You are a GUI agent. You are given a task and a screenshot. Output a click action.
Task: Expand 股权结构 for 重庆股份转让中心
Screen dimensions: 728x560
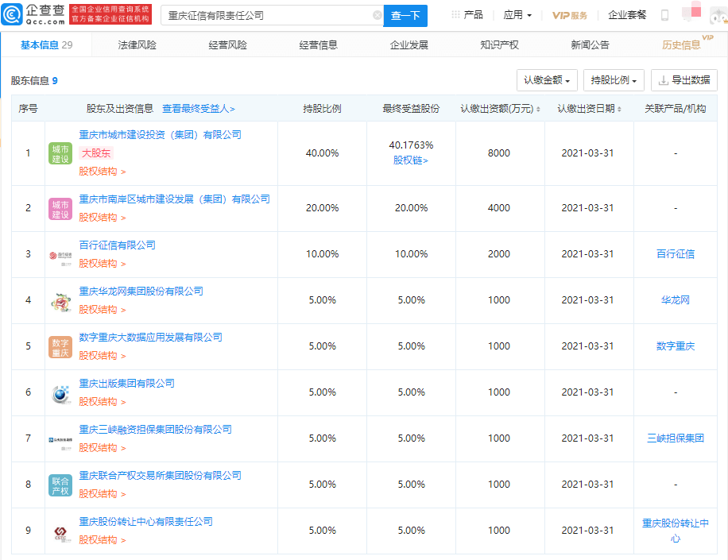pos(103,540)
